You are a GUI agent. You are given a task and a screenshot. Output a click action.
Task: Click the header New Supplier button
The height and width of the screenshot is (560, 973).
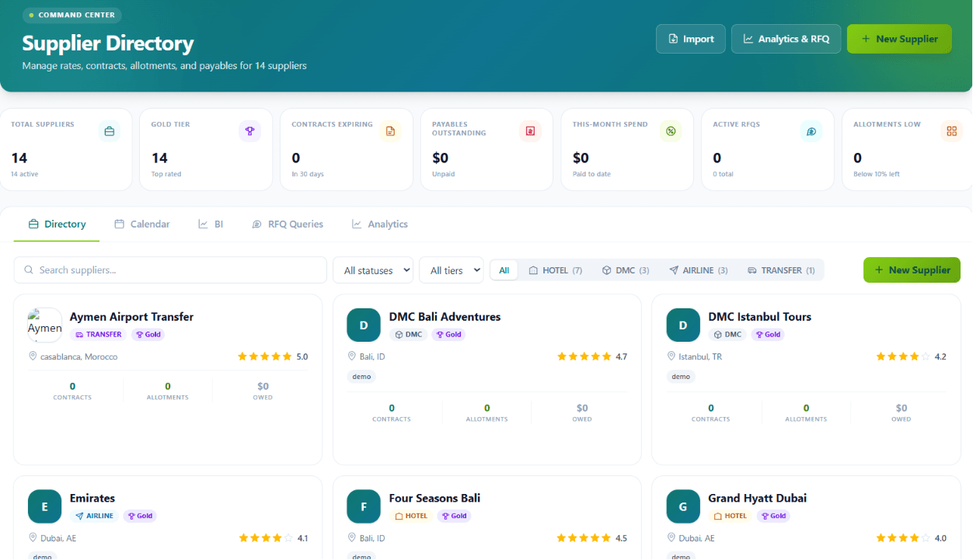pos(899,39)
